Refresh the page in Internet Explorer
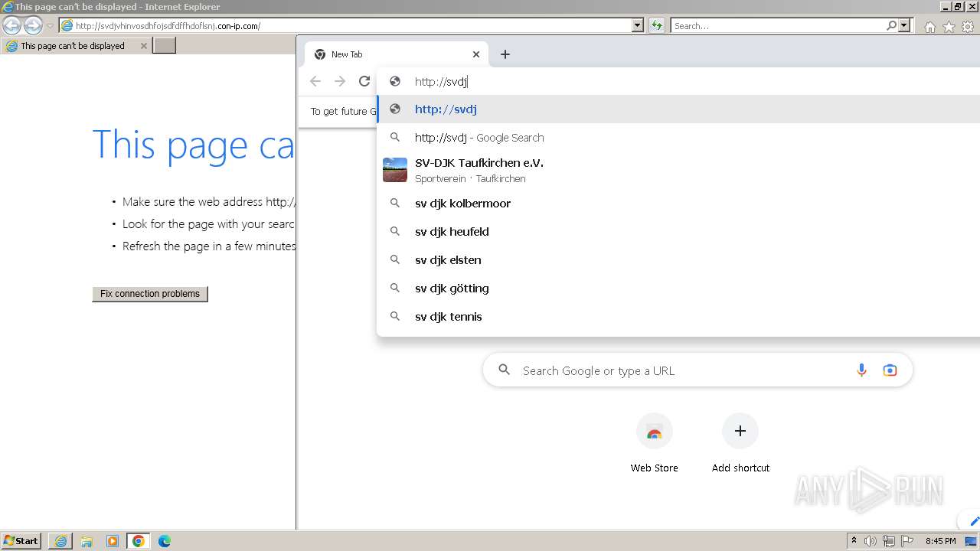980x551 pixels. [x=656, y=26]
